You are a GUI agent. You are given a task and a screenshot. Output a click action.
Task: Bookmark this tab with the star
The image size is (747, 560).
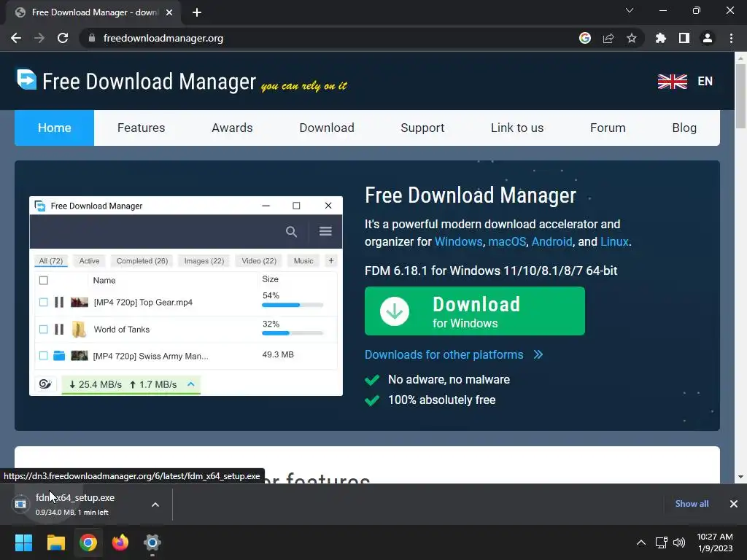point(632,38)
